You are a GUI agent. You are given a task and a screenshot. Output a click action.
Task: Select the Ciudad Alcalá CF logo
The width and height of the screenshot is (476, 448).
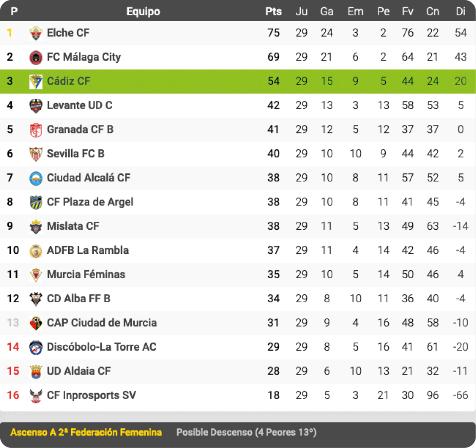click(36, 178)
